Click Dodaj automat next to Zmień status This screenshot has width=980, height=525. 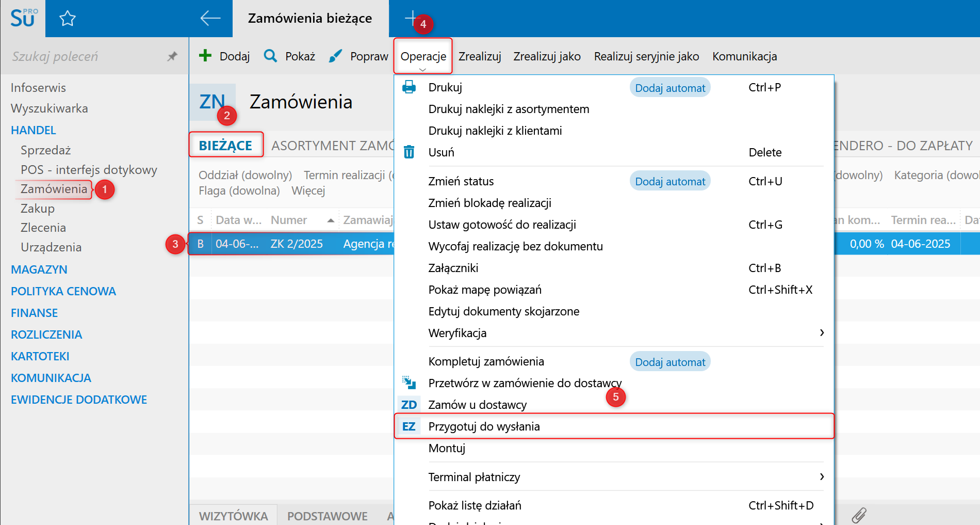pos(669,182)
